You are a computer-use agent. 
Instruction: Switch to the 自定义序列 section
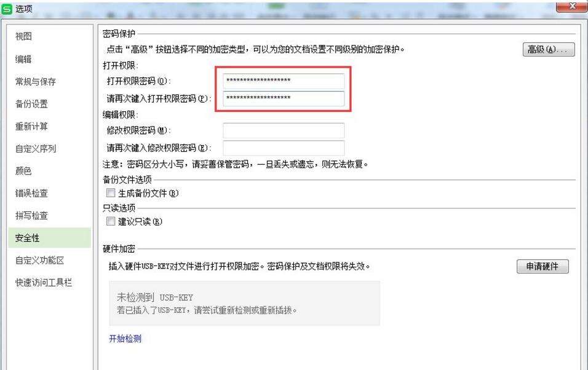point(36,149)
